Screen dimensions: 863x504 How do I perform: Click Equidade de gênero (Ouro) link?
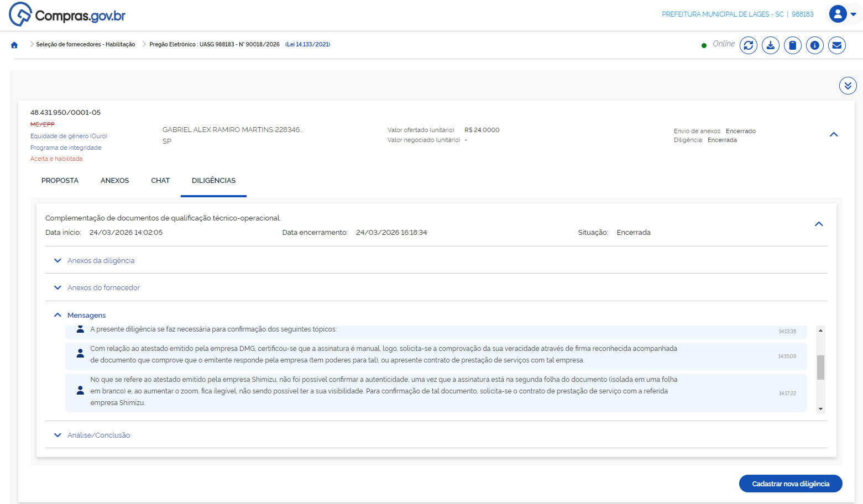point(69,136)
